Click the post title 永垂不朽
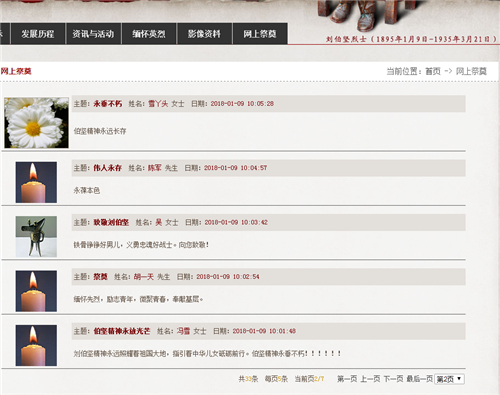 click(108, 104)
